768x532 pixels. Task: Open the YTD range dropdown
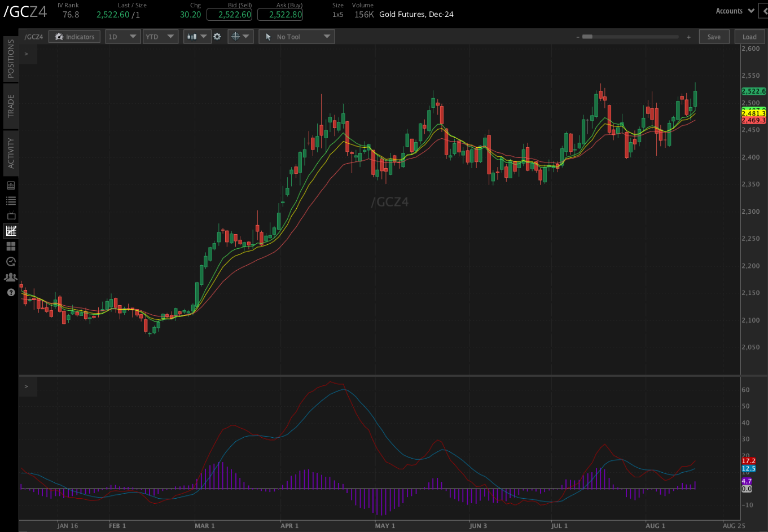(160, 36)
